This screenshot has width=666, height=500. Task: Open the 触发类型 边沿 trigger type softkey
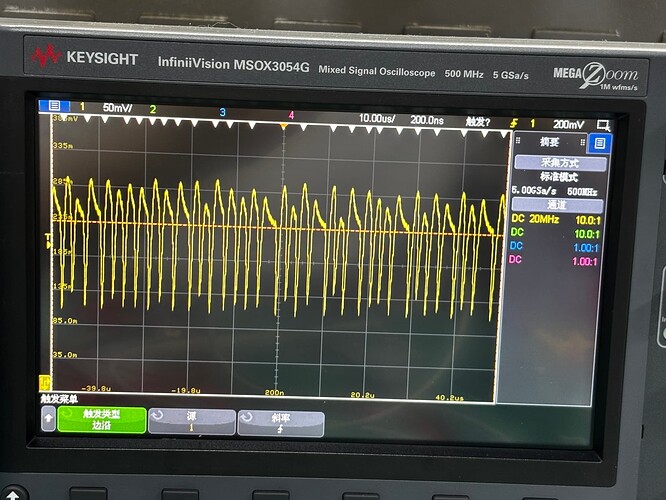102,419
